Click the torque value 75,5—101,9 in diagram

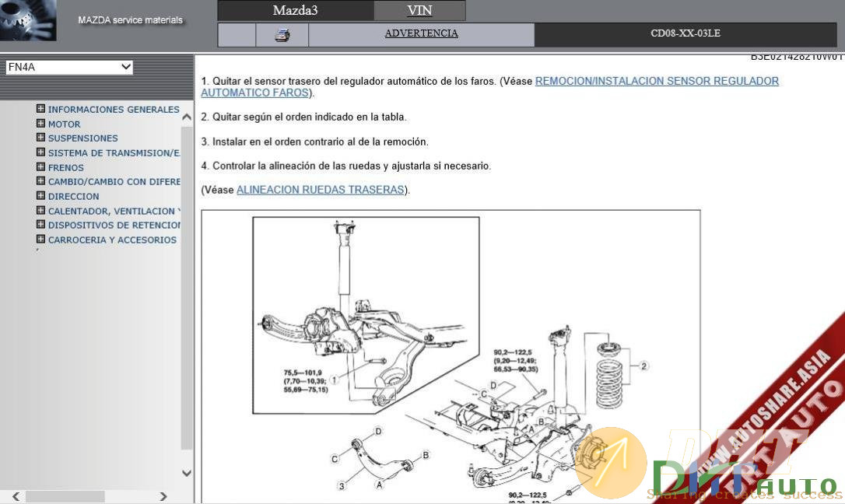(303, 373)
